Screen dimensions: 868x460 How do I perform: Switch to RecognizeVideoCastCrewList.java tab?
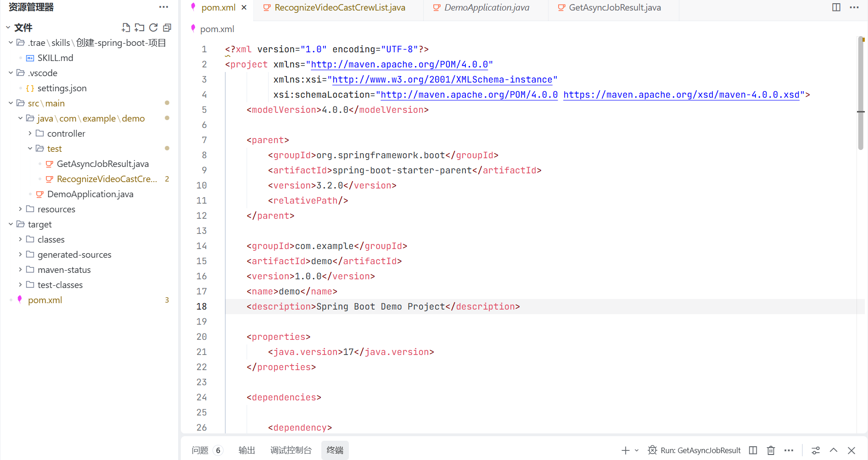click(338, 7)
